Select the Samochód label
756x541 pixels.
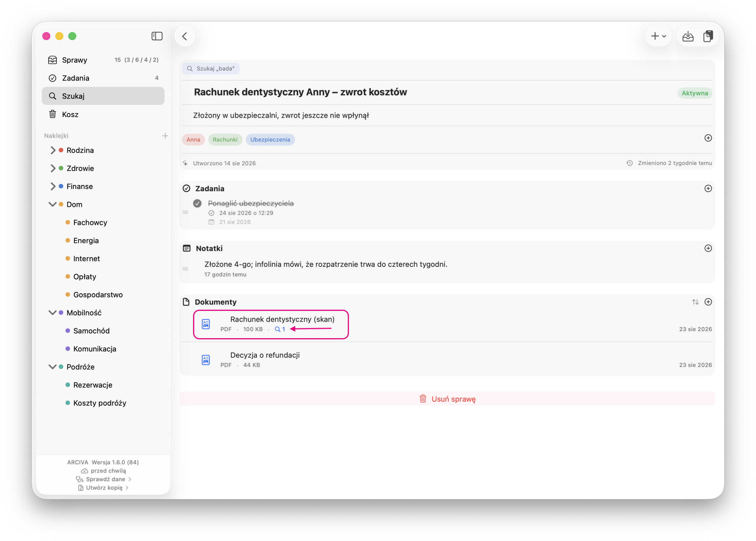tap(91, 331)
